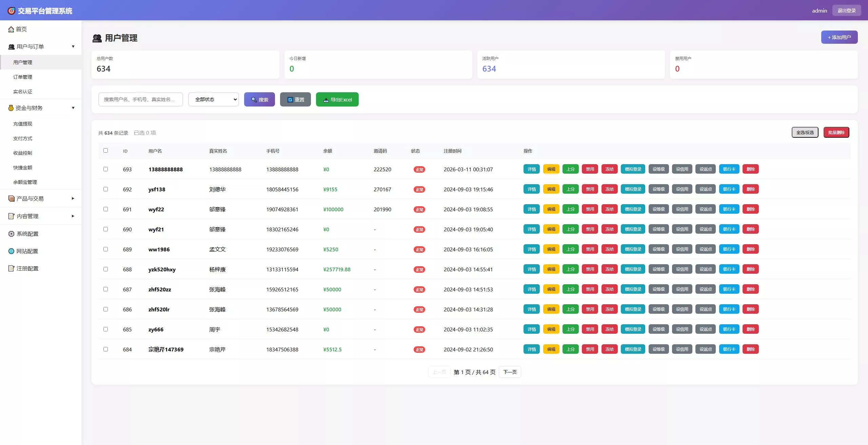The height and width of the screenshot is (445, 868).
Task: Click the target logo icon in header
Action: (x=11, y=11)
